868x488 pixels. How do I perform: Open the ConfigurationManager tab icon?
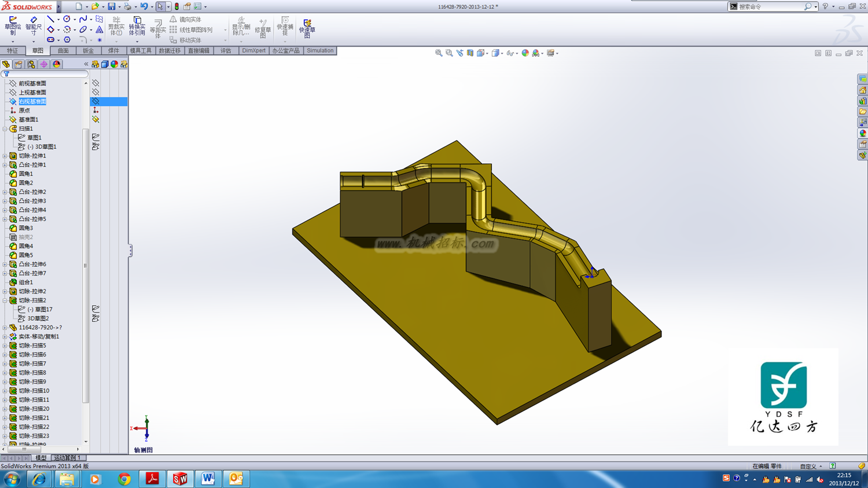click(x=31, y=64)
